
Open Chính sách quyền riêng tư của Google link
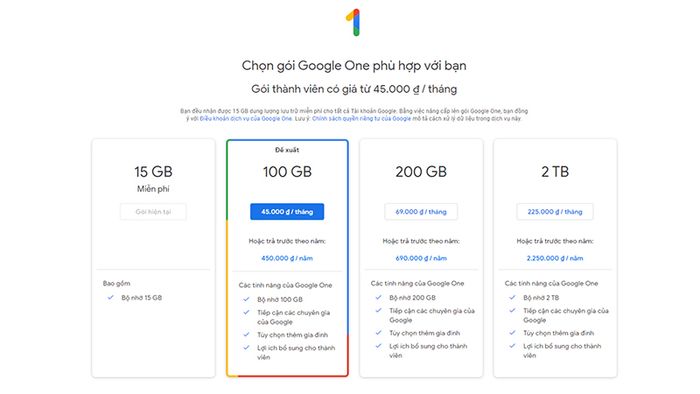pyautogui.click(x=361, y=118)
